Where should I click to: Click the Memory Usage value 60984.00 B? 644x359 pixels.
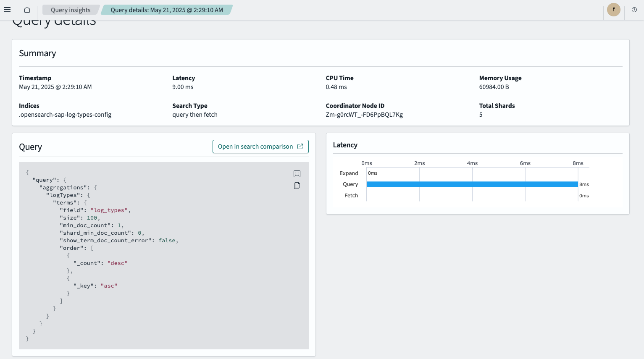click(494, 87)
